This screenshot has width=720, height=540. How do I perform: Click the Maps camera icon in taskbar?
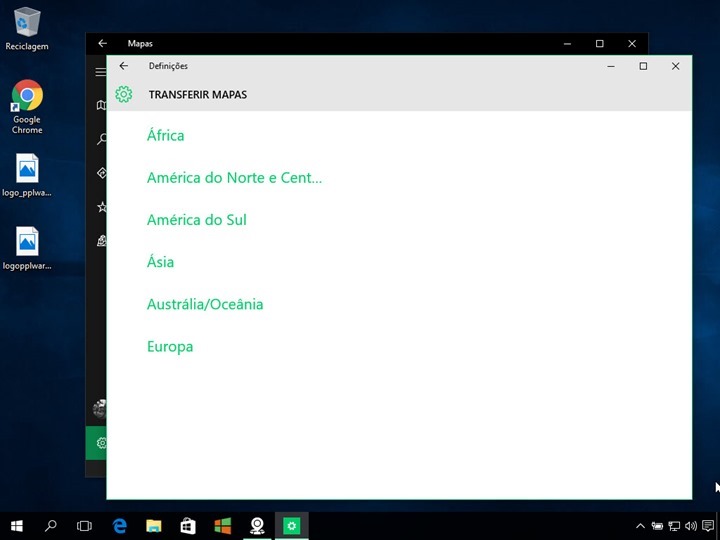click(257, 525)
